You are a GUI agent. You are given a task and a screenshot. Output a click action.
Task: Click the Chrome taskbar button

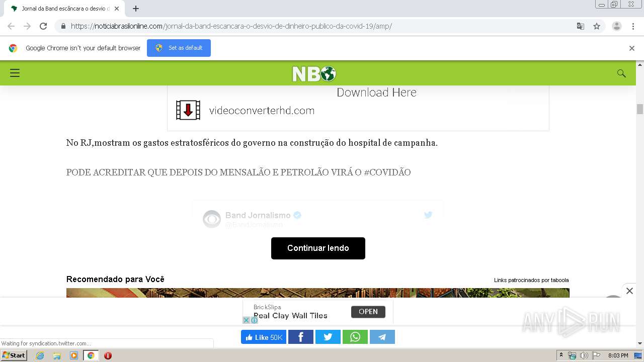(91, 355)
